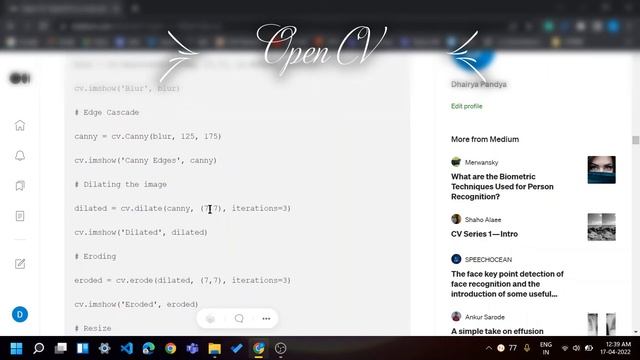This screenshot has width=640, height=360.
Task: Click the microphone tray icon
Action: tap(527, 348)
